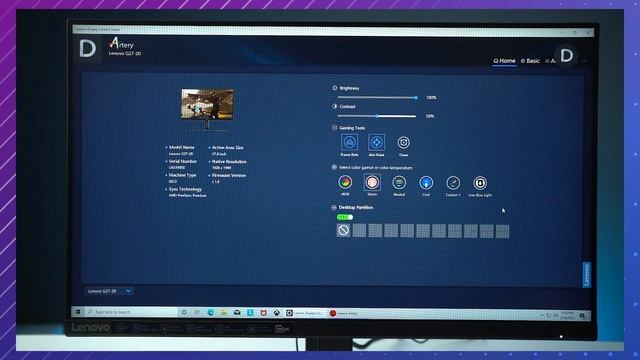Choose the Low Blue Light mode
Viewport: 640px width, 360px height.
(x=480, y=182)
